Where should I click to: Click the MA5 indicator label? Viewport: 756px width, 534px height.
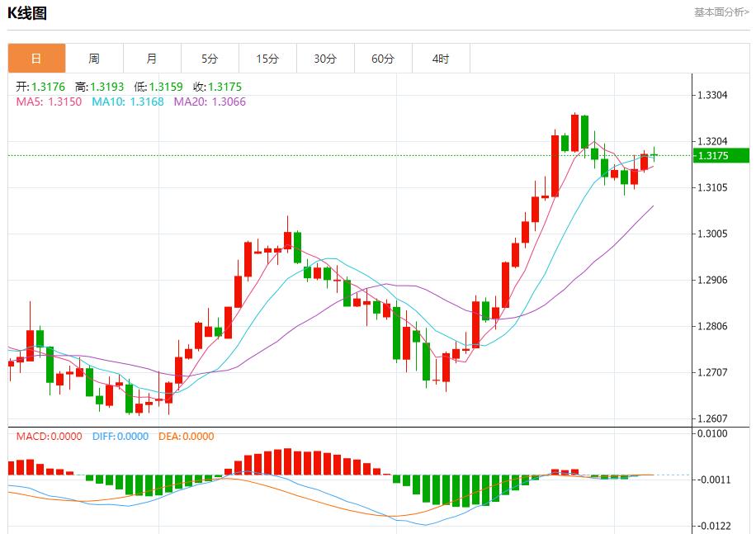[x=49, y=102]
